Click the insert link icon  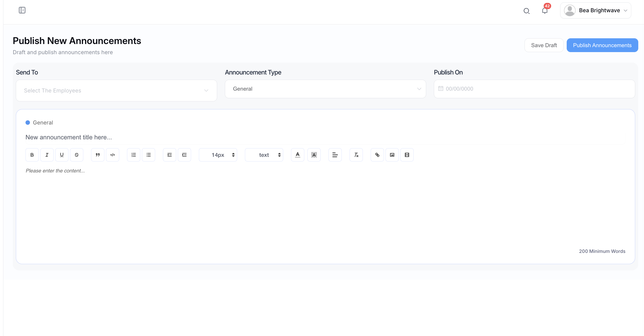(x=377, y=155)
